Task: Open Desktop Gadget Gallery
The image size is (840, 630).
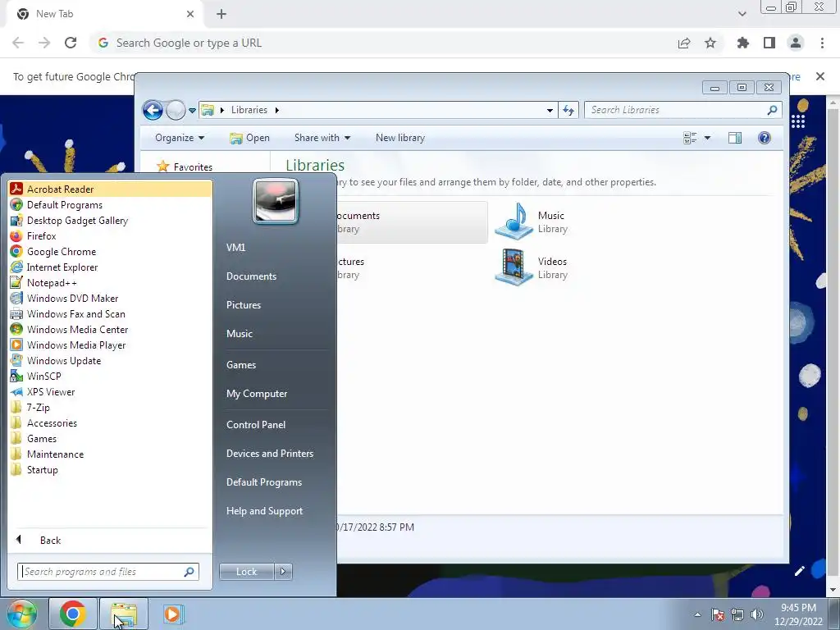Action: point(110,220)
